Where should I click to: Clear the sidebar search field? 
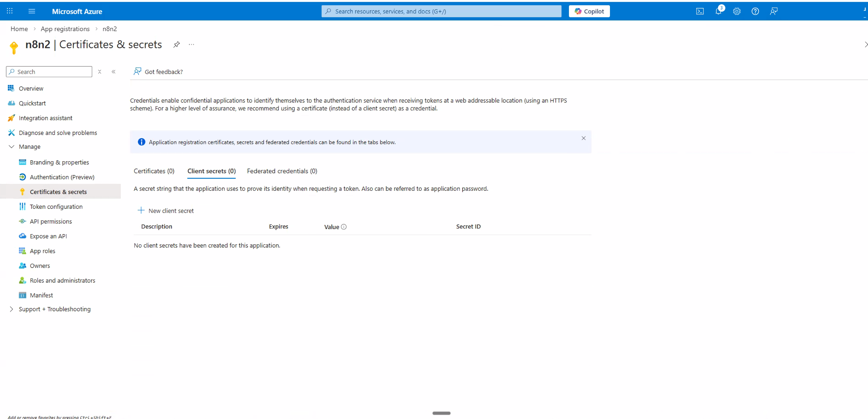tap(99, 72)
